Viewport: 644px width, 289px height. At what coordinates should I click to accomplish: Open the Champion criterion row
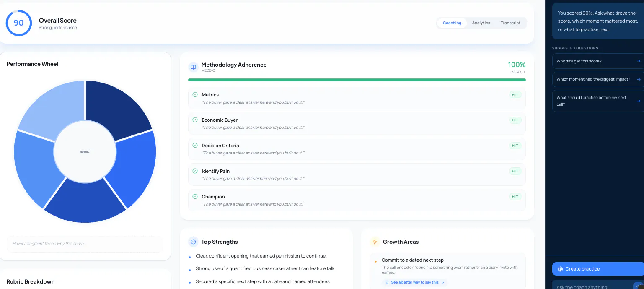pos(357,200)
